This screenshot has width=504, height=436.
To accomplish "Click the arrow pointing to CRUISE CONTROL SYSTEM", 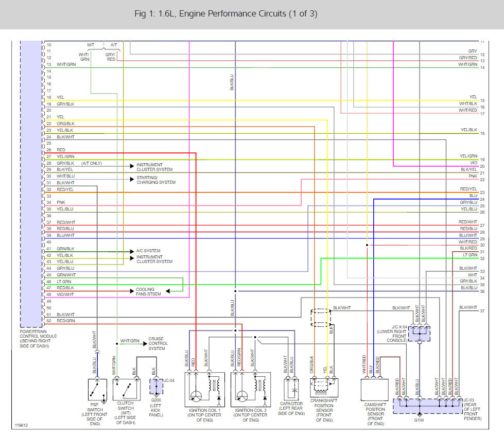I will point(145,344).
